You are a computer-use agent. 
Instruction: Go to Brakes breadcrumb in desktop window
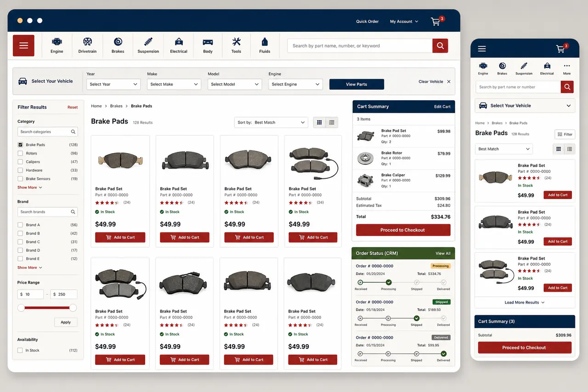116,106
